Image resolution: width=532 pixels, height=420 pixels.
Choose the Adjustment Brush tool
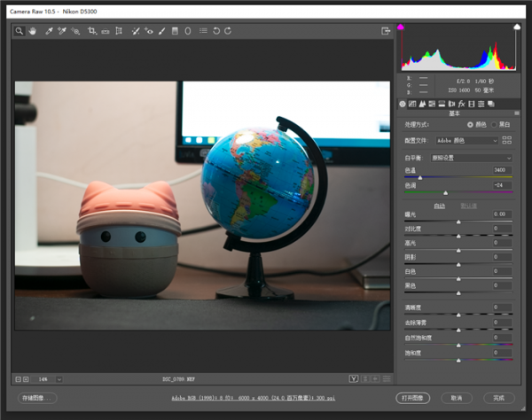coord(161,31)
